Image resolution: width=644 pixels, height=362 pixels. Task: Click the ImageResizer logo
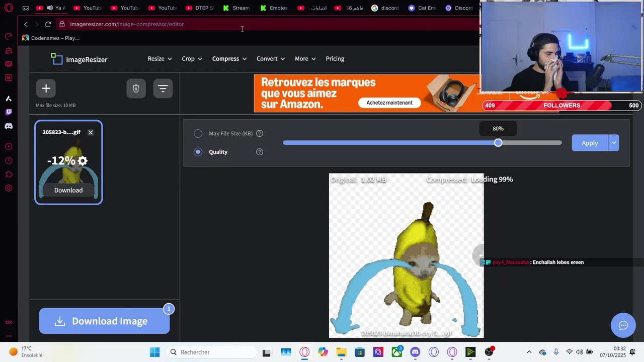click(79, 59)
